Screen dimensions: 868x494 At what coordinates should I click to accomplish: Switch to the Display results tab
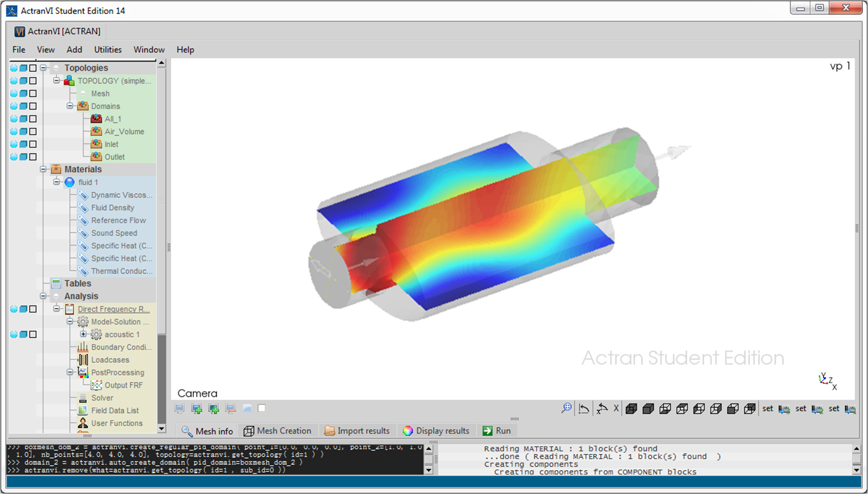coord(436,431)
